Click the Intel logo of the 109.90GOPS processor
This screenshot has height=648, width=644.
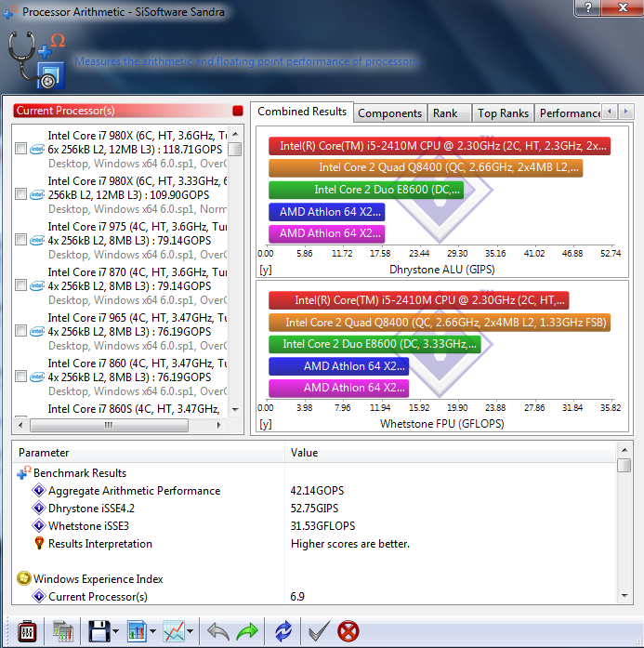point(37,194)
